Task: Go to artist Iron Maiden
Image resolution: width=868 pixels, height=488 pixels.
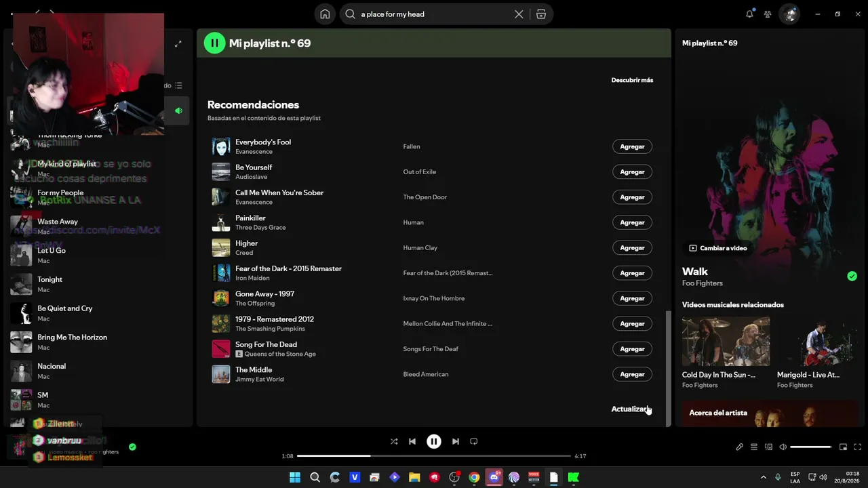Action: click(252, 278)
